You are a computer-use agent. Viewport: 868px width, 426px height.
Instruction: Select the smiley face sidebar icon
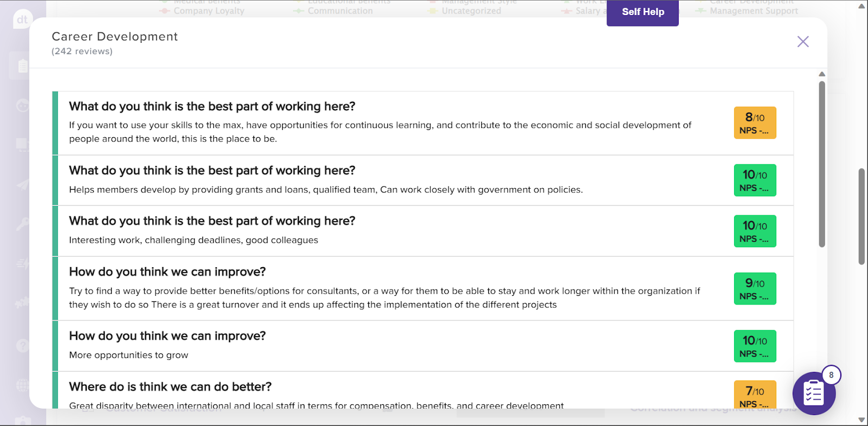coord(22,105)
